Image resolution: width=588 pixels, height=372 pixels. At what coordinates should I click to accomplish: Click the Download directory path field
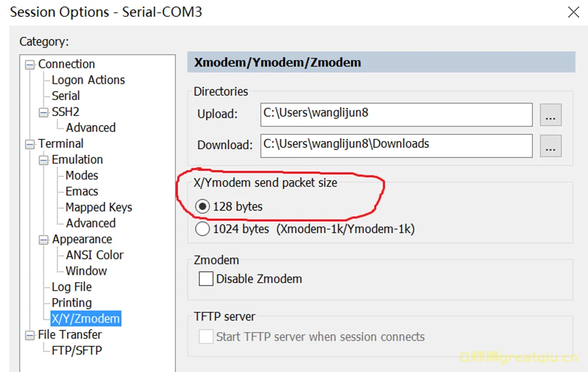[x=396, y=146]
